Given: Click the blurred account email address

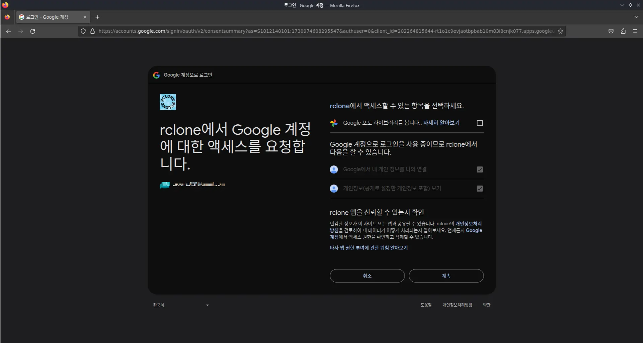Looking at the screenshot, I should click(198, 185).
